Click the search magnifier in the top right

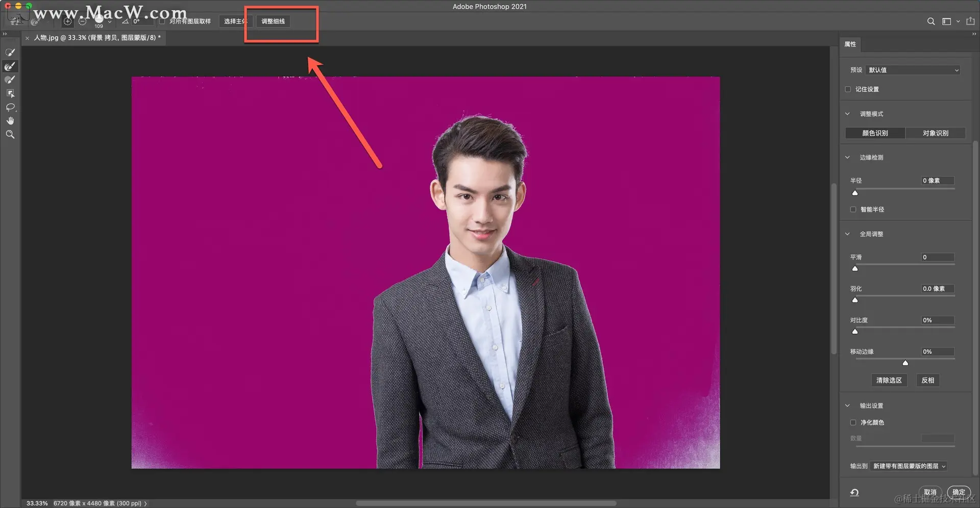coord(931,21)
